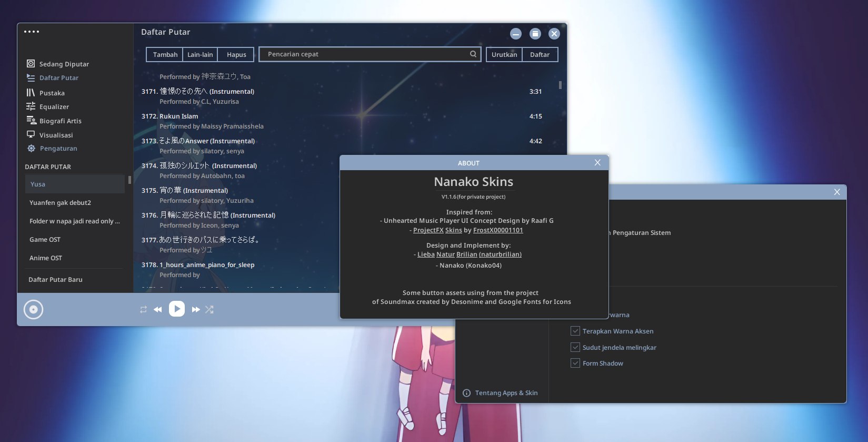
Task: Click the Tambah button
Action: coord(165,55)
